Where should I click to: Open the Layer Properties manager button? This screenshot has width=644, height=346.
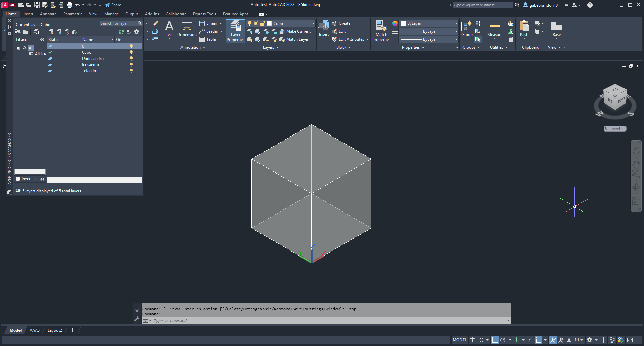tap(235, 31)
